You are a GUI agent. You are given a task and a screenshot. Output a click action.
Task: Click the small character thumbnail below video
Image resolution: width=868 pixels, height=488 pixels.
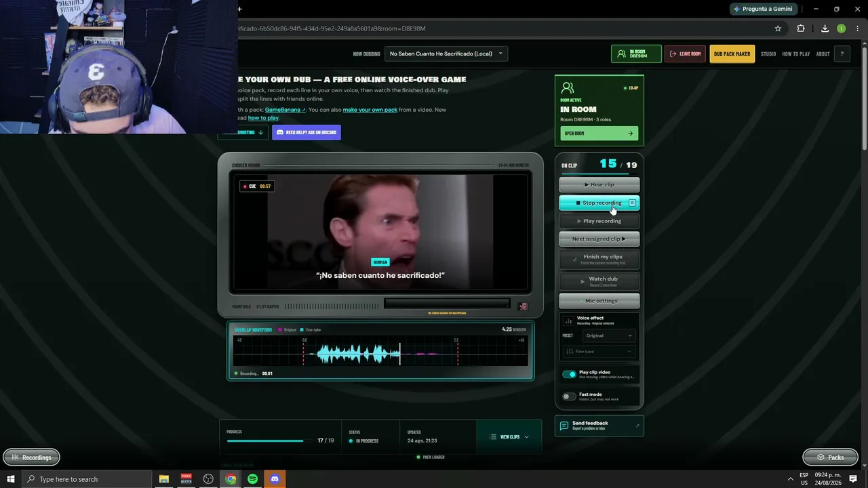click(x=523, y=306)
